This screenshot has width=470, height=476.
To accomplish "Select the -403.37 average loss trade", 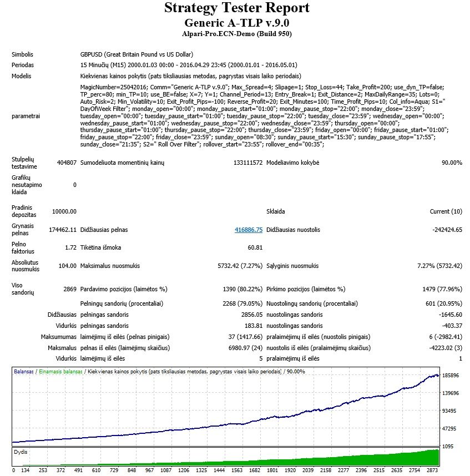I will coord(452,326).
